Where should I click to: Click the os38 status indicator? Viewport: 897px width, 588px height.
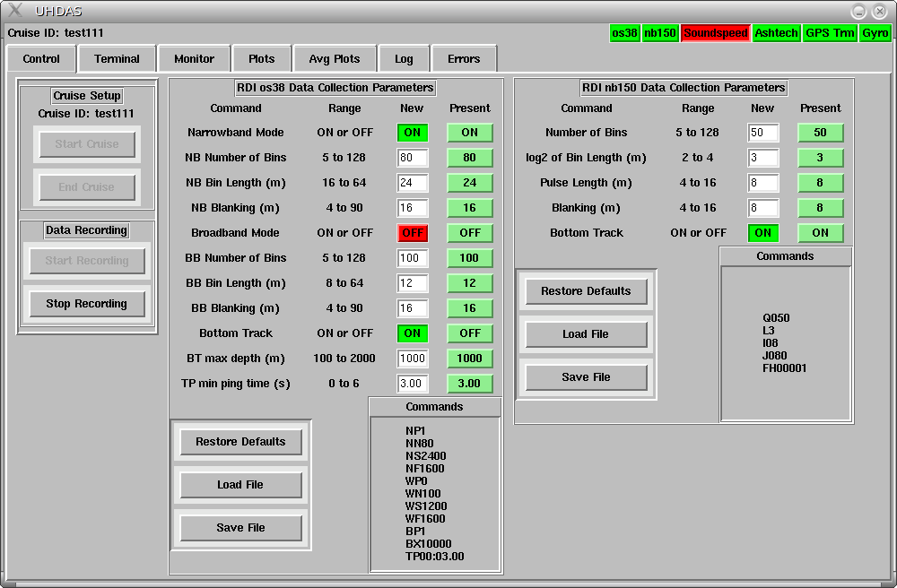click(624, 33)
